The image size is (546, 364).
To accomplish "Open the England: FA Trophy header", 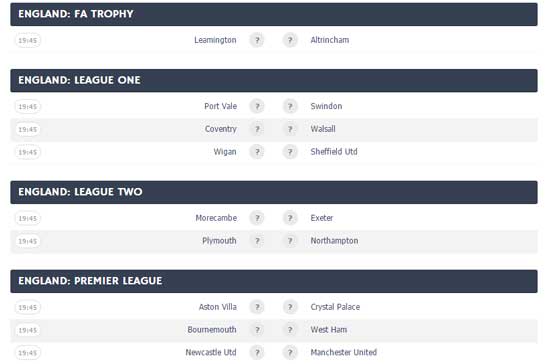I will tap(274, 14).
